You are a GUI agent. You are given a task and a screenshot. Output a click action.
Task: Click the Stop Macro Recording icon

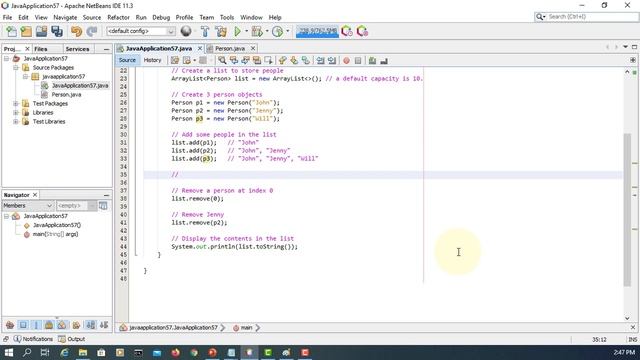pyautogui.click(x=358, y=60)
